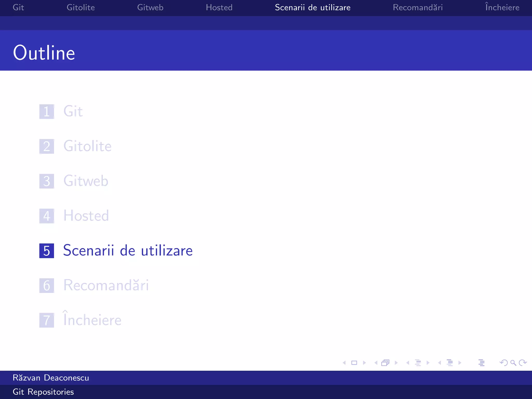Click outline item 5 Scenarii de utilizare
The image size is (532, 399).
pos(116,250)
